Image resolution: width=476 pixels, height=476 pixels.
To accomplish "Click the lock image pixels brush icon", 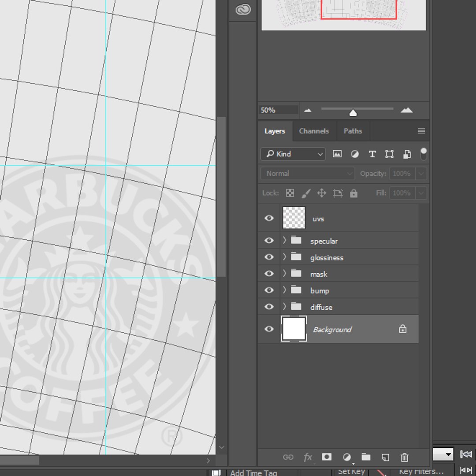I will (306, 193).
